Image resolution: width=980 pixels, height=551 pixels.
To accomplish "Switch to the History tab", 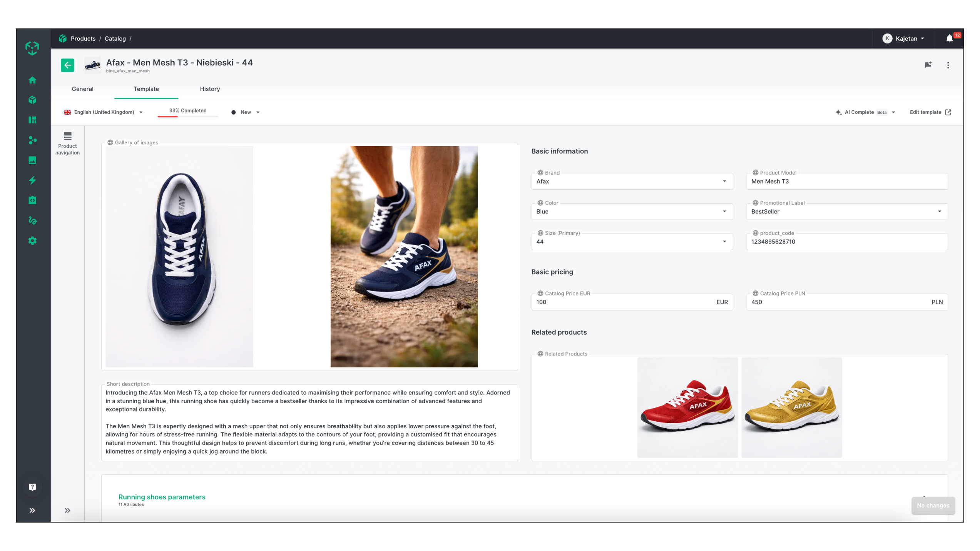I will (210, 89).
